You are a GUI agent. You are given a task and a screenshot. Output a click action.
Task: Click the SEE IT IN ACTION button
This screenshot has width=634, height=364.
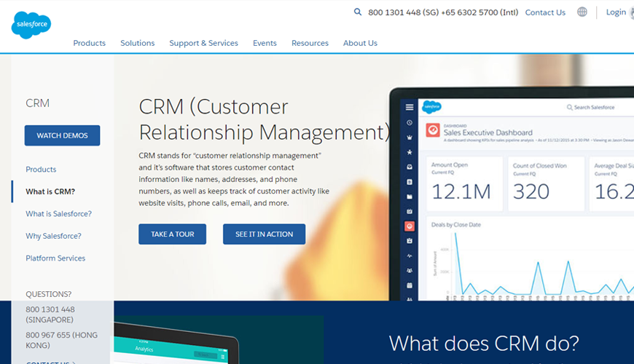[x=264, y=234]
